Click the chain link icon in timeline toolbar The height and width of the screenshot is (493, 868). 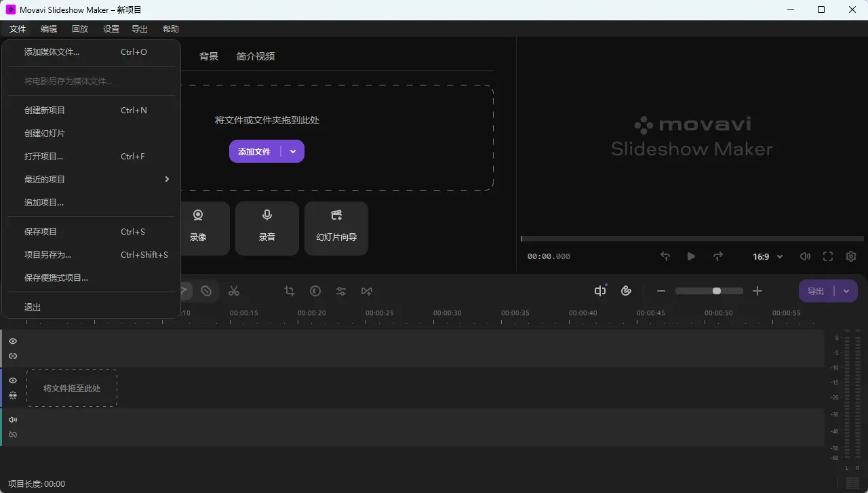[x=627, y=291]
